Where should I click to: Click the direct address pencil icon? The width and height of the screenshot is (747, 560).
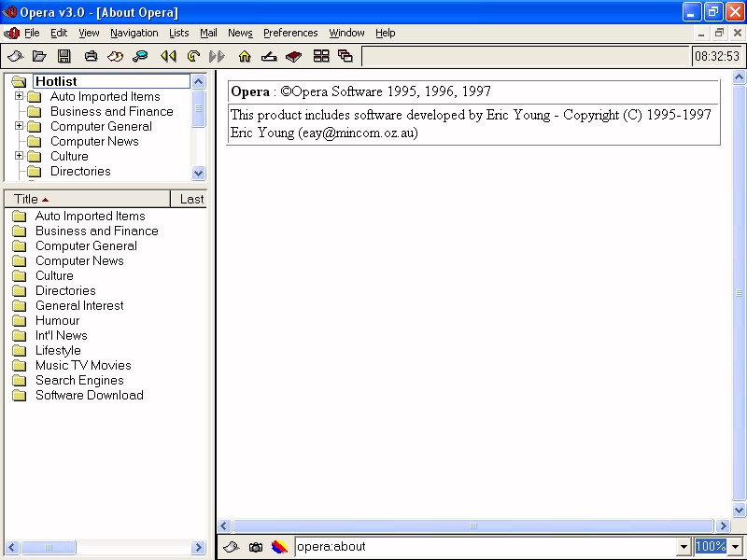tap(269, 56)
